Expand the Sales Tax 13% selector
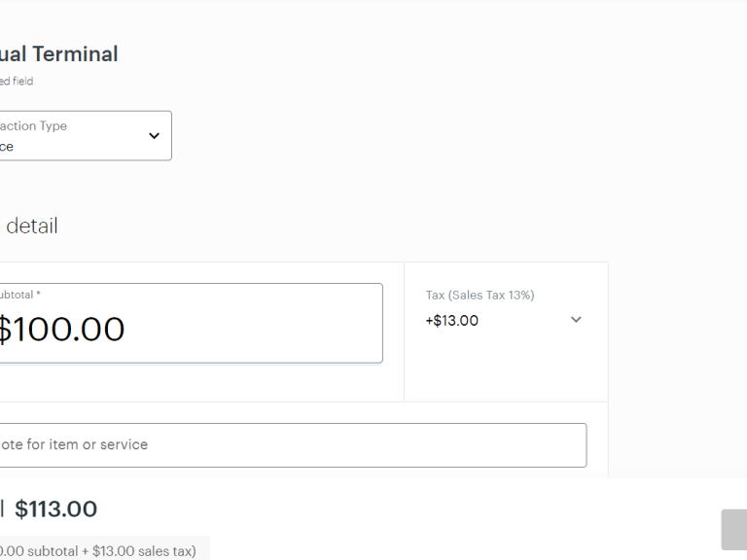The width and height of the screenshot is (747, 560). click(505, 309)
